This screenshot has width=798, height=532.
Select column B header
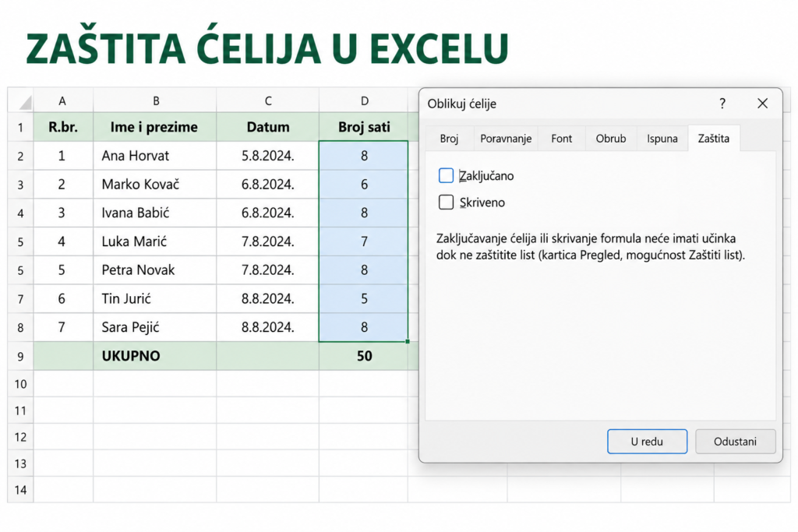tap(155, 100)
